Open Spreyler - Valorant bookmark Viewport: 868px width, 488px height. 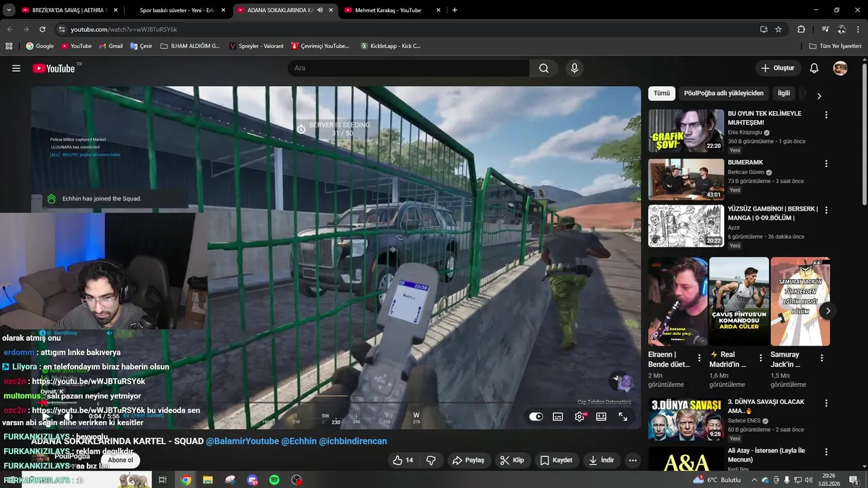click(256, 46)
